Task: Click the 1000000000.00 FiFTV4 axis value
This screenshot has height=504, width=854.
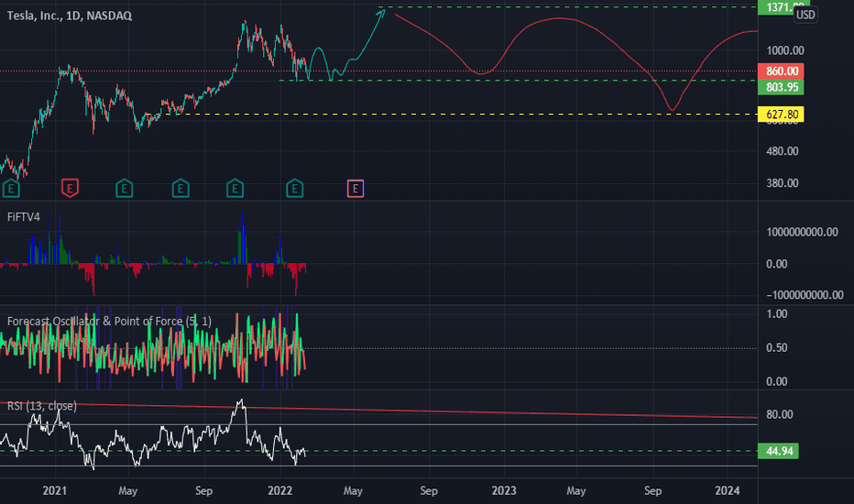Action: 803,232
